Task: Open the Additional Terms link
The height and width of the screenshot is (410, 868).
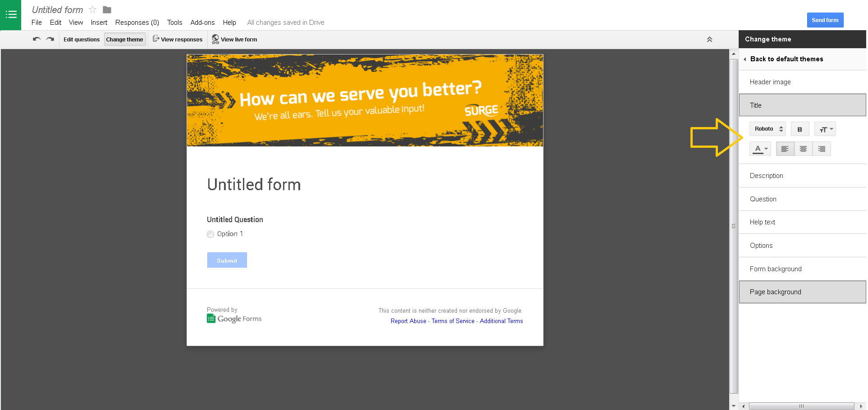Action: coord(501,321)
